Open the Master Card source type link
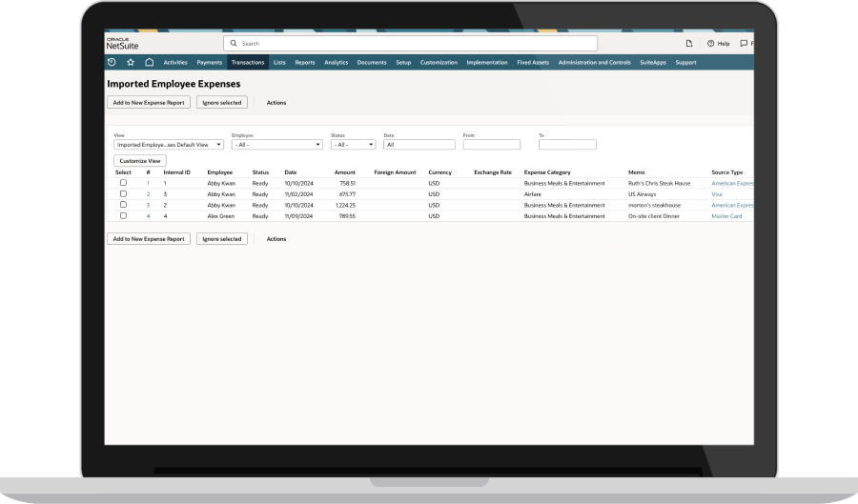 click(726, 216)
